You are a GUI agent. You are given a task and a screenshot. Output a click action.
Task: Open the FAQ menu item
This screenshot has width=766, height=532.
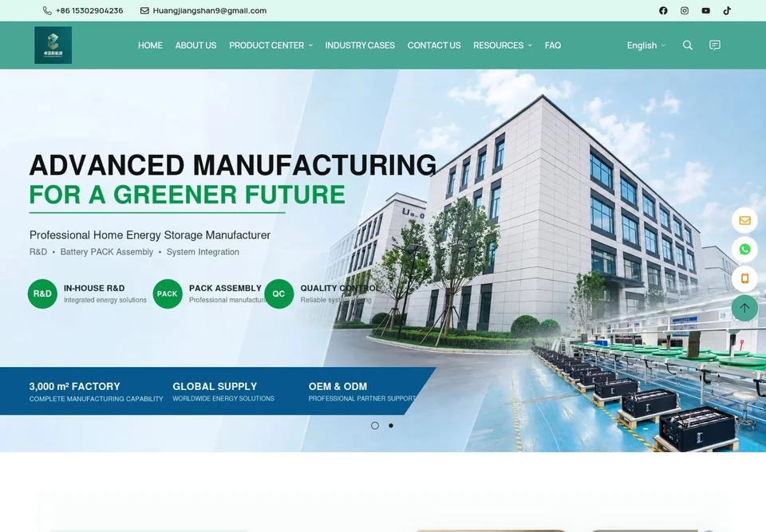click(x=552, y=45)
